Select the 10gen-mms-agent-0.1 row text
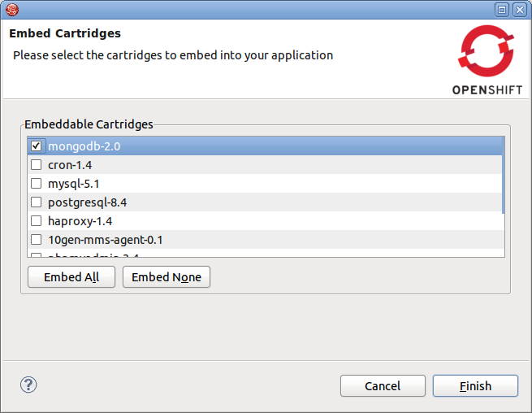The height and width of the screenshot is (413, 532). pyautogui.click(x=106, y=240)
